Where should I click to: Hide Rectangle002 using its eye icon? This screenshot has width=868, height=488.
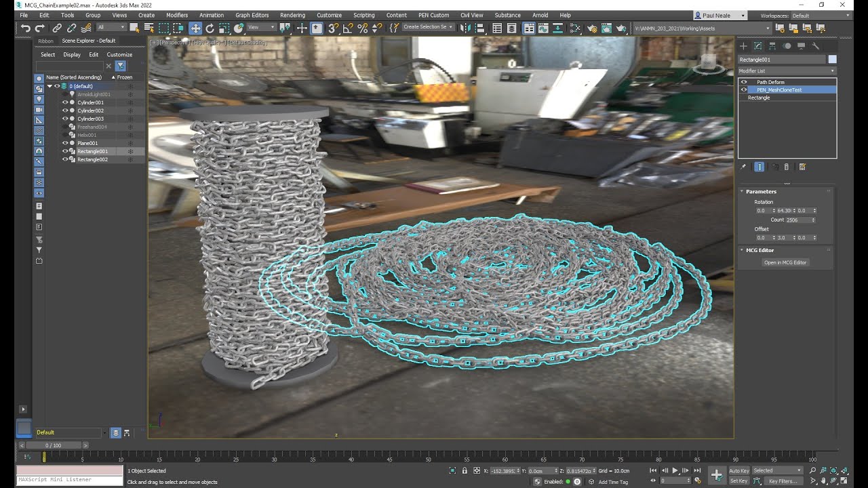[65, 159]
